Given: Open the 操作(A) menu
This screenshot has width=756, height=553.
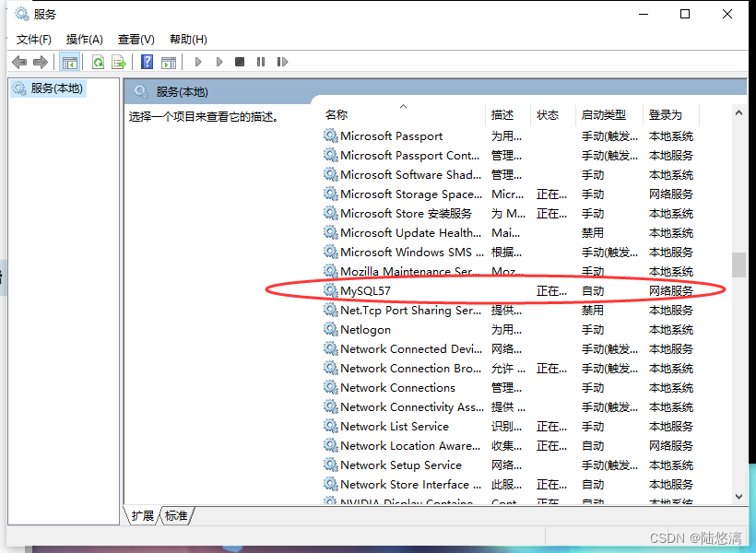Looking at the screenshot, I should click(85, 39).
